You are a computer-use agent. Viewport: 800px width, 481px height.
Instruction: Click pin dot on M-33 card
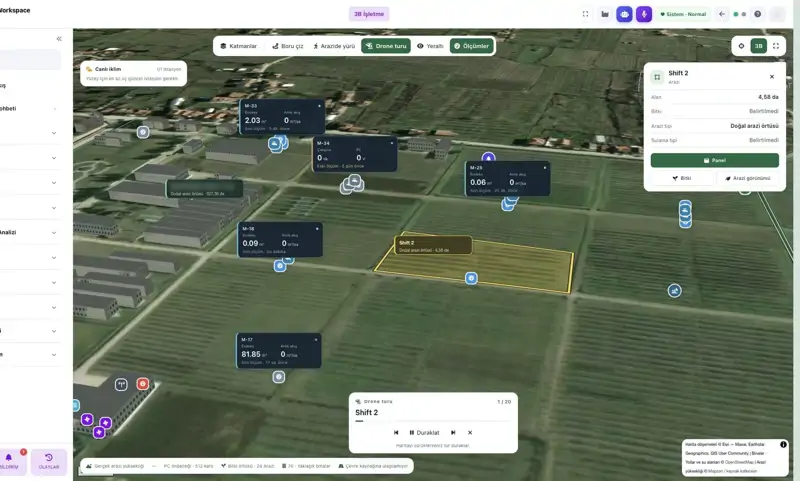[x=319, y=106]
